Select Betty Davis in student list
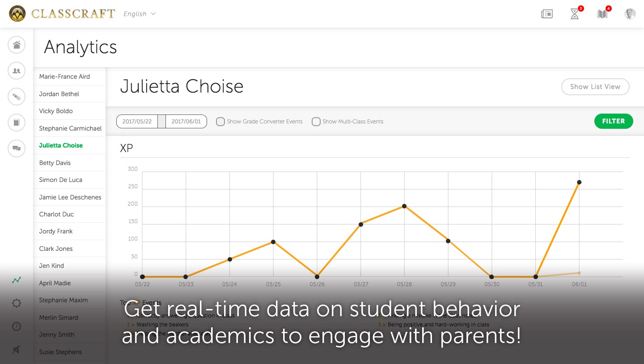The height and width of the screenshot is (364, 644). coord(55,163)
